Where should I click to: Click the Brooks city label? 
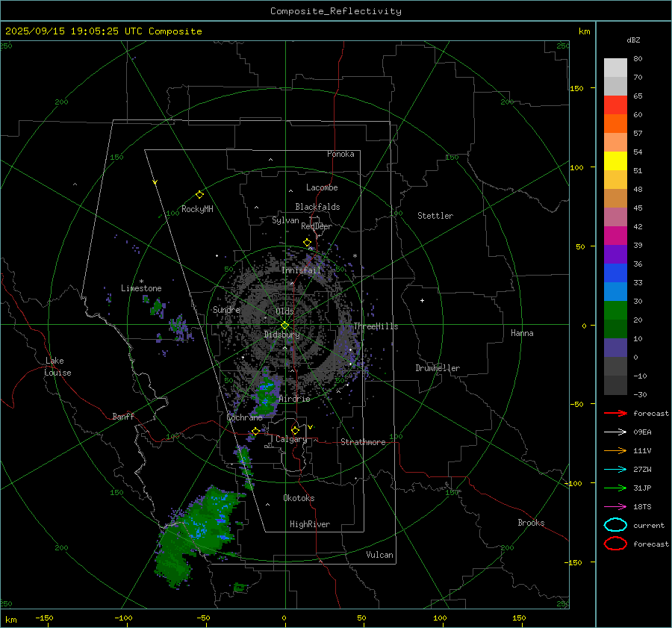[531, 523]
